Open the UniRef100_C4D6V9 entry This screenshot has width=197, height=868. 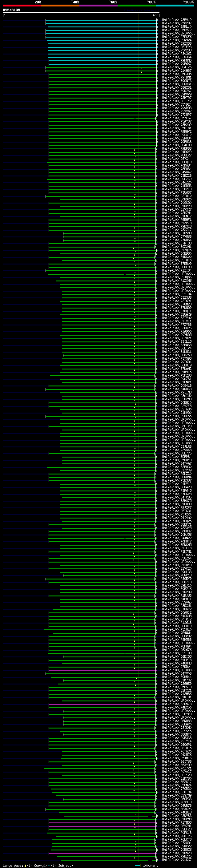tap(177, 152)
